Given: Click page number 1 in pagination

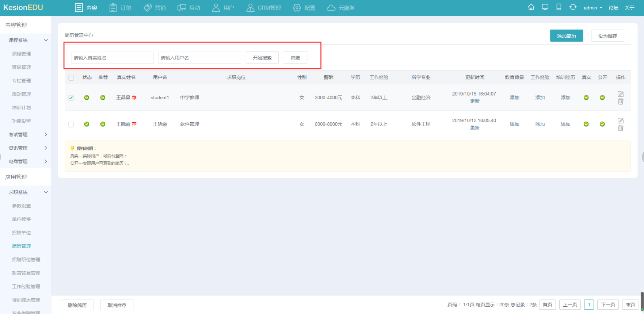Looking at the screenshot, I should click(x=589, y=305).
